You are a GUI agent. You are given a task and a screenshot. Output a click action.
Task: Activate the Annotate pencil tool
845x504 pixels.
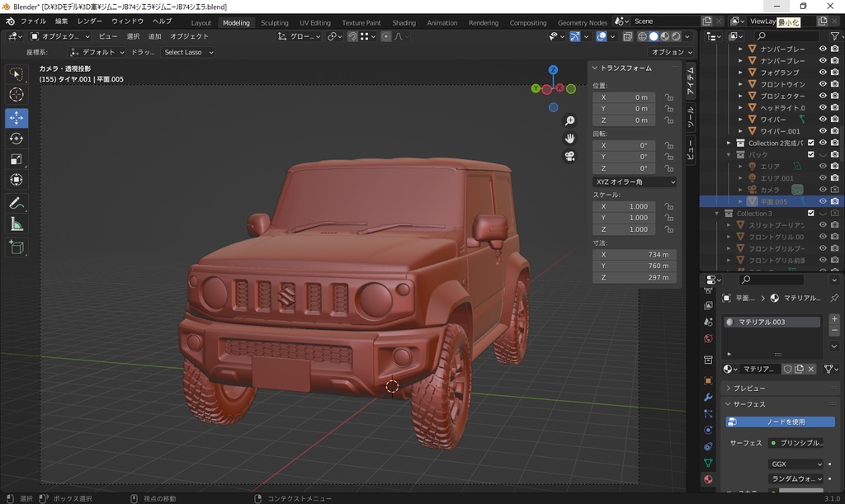(x=17, y=203)
